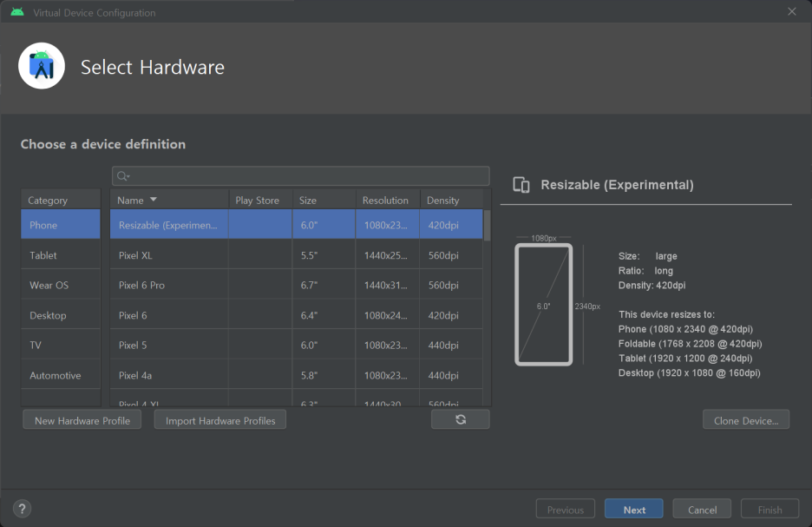This screenshot has height=527, width=812.
Task: Click the 5.5" size cell
Action: [x=324, y=255]
